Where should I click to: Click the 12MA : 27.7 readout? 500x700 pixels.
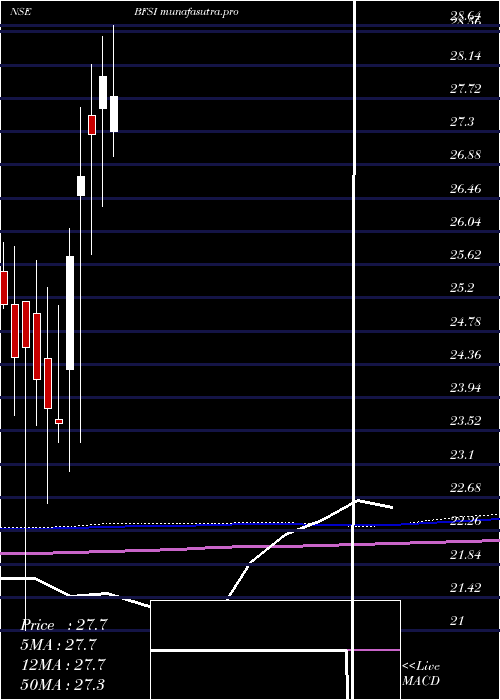point(64,664)
